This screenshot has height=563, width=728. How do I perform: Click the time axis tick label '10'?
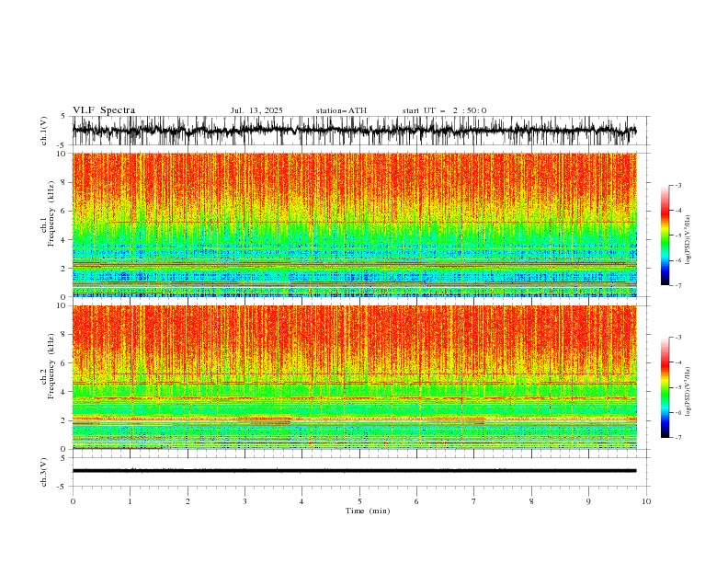(646, 501)
